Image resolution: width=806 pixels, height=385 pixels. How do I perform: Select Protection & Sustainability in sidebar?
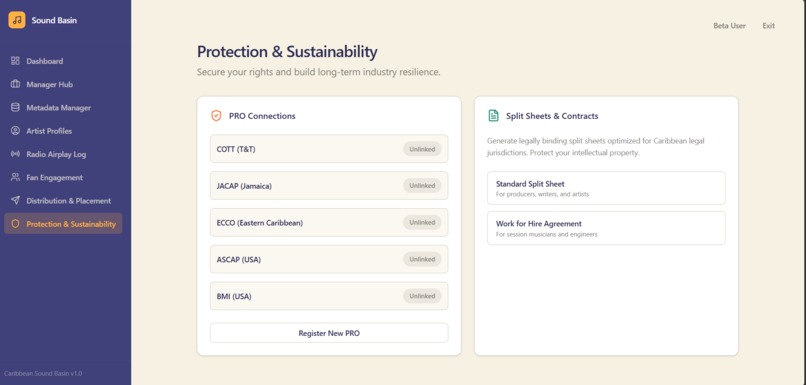tap(63, 224)
